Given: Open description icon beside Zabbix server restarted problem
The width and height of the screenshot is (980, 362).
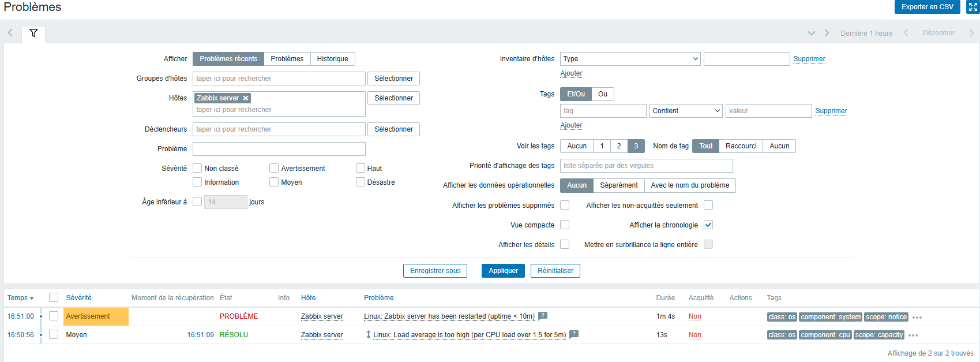Looking at the screenshot, I should (543, 316).
